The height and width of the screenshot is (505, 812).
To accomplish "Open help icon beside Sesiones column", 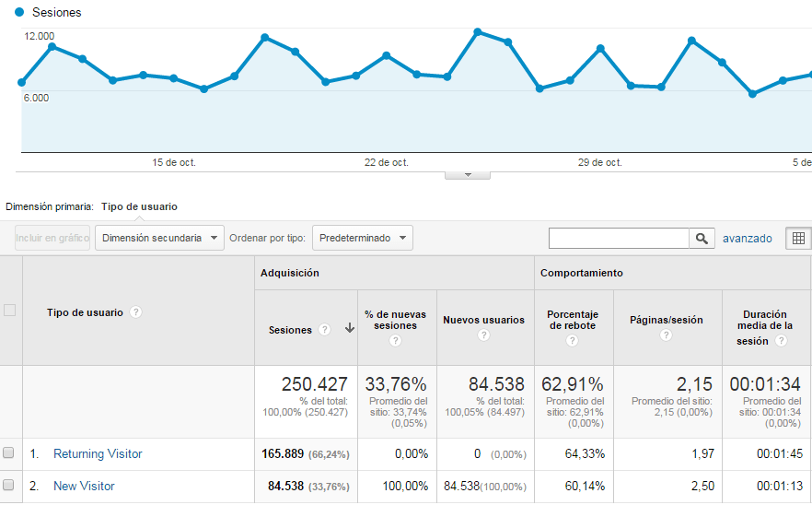I will click(x=324, y=330).
